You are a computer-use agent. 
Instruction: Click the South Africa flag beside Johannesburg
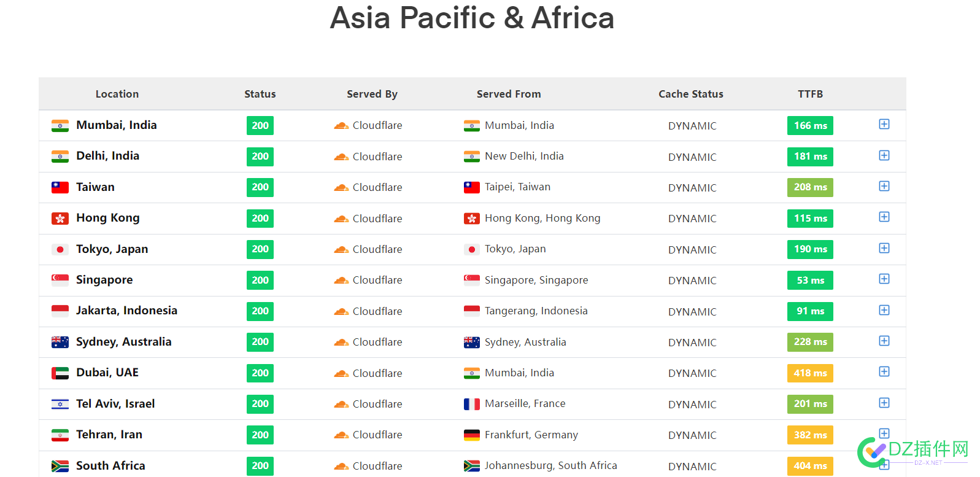[472, 466]
